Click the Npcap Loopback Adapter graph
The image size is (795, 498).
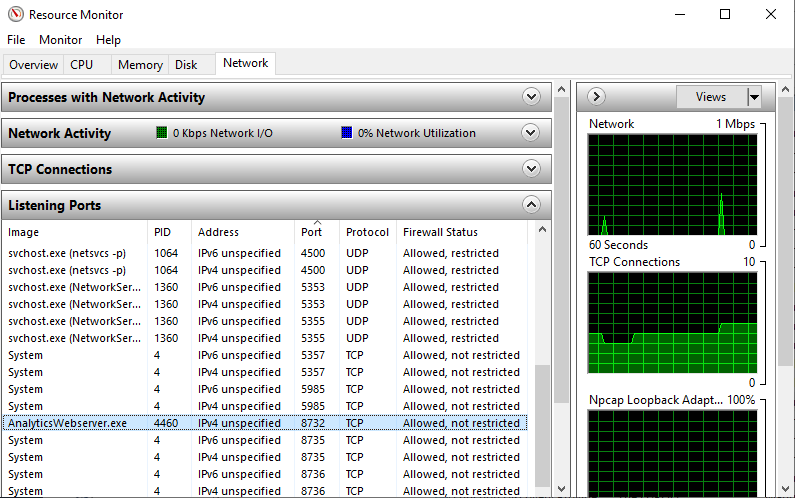[x=672, y=453]
